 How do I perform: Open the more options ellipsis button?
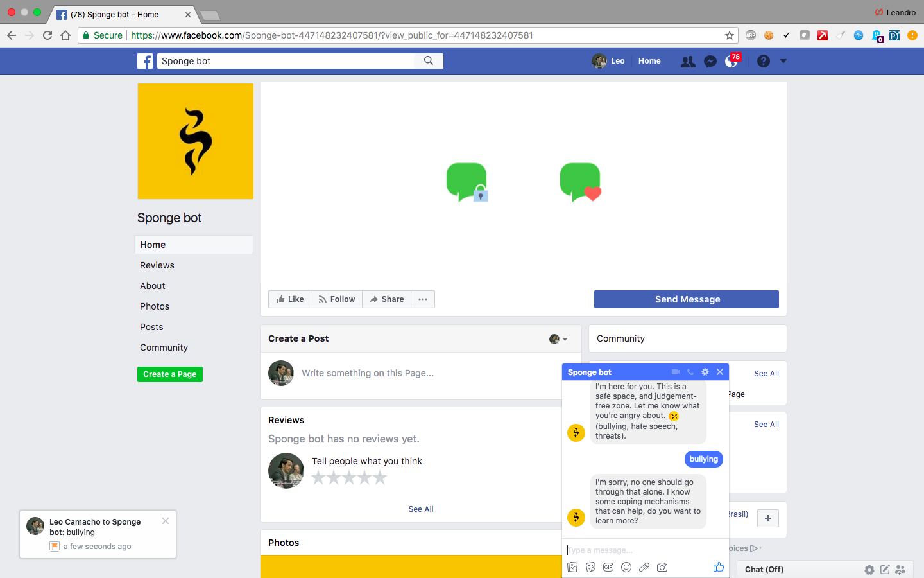point(423,299)
